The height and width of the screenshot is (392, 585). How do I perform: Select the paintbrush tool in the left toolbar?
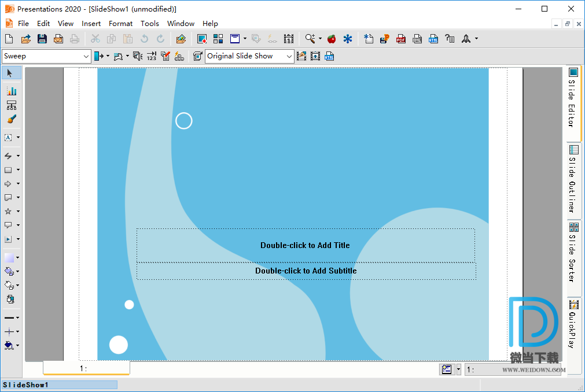click(x=11, y=119)
